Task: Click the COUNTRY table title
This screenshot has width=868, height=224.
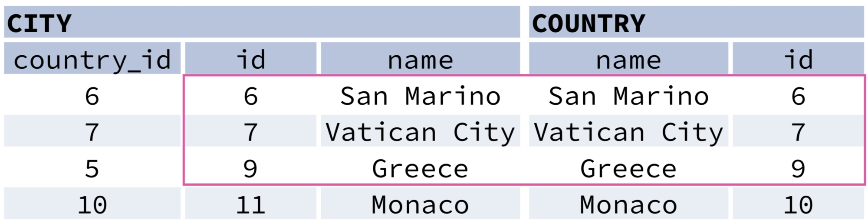Action: 588,23
